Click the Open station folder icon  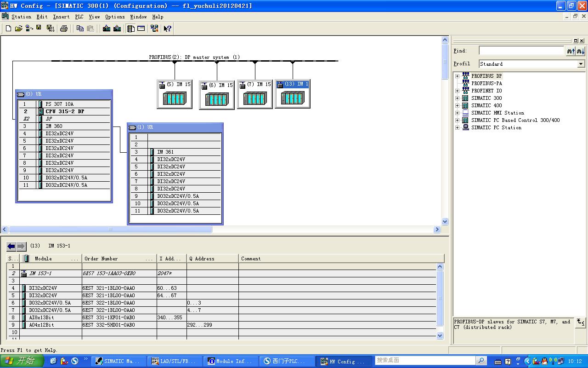(19, 29)
